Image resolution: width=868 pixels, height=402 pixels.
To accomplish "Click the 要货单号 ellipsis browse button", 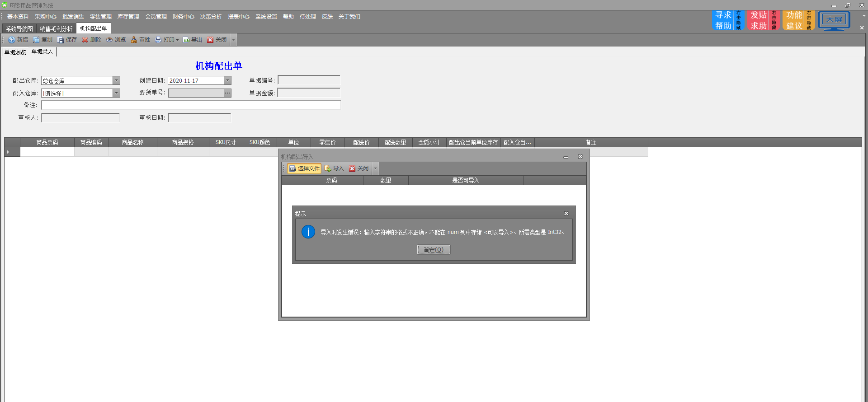I will [227, 93].
